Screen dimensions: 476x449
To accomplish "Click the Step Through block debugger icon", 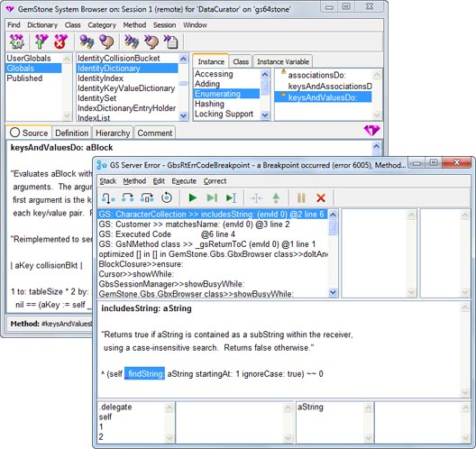I will (147, 198).
